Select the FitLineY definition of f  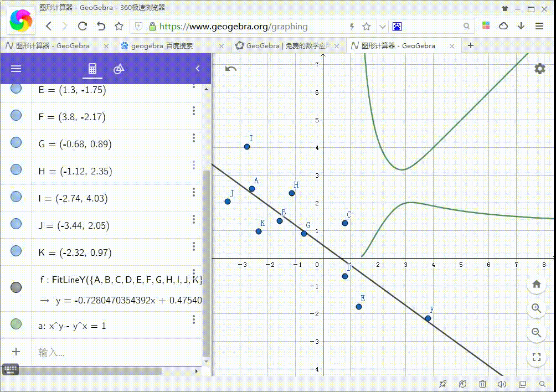[121, 280]
